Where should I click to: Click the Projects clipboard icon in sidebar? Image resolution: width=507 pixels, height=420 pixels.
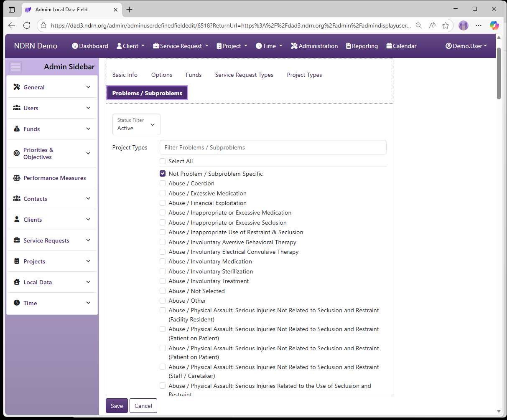[17, 261]
